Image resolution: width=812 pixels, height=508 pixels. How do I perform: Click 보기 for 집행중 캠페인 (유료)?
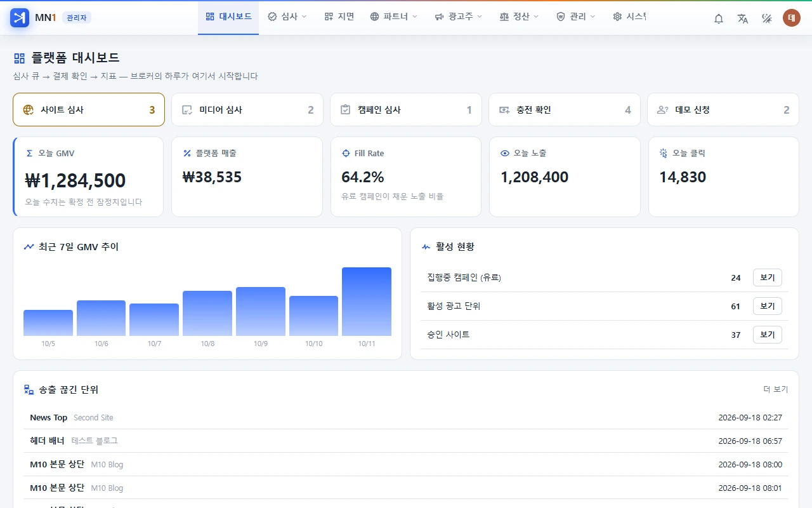point(768,277)
